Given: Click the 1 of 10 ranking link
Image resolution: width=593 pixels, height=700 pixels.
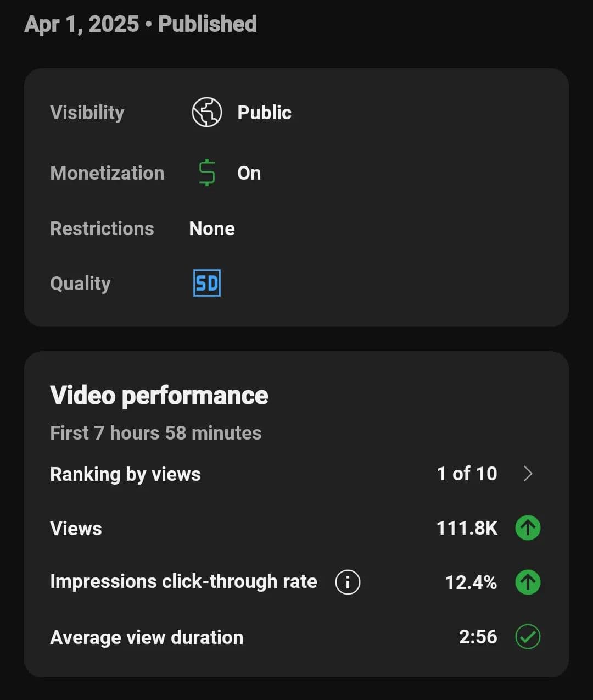Looking at the screenshot, I should coord(467,474).
